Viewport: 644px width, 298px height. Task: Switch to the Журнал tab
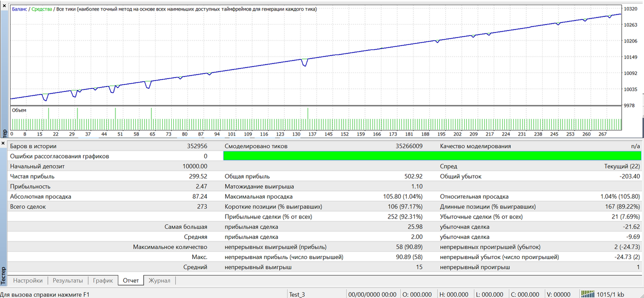point(160,280)
